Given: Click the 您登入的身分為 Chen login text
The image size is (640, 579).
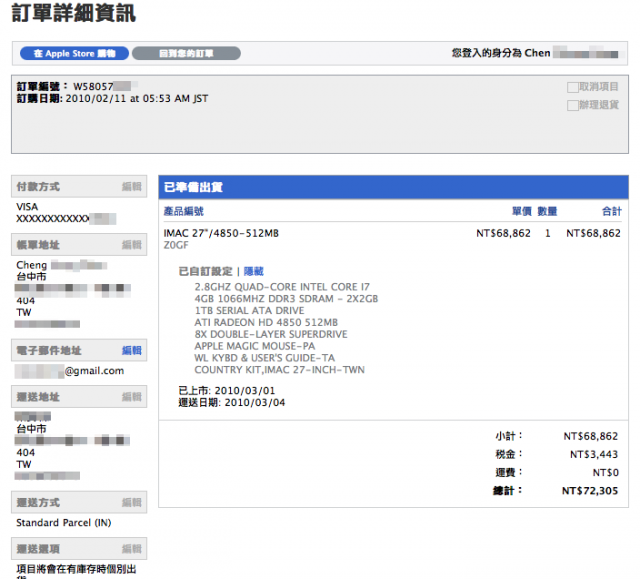Looking at the screenshot, I should point(501,53).
